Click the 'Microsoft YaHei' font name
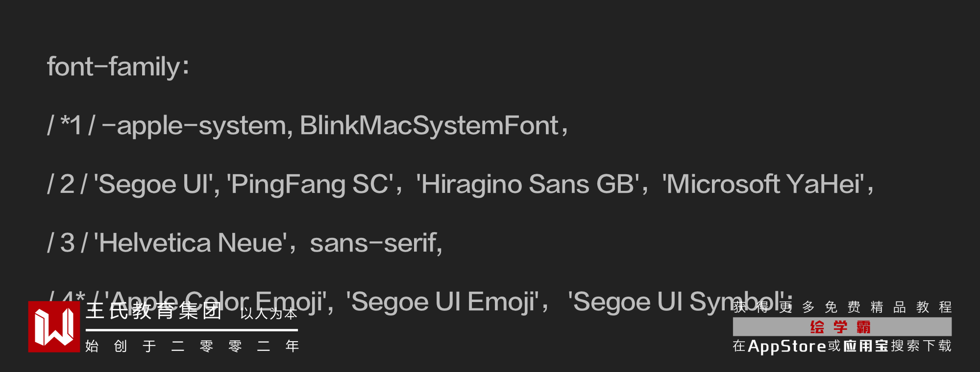The width and height of the screenshot is (980, 372). (x=763, y=185)
